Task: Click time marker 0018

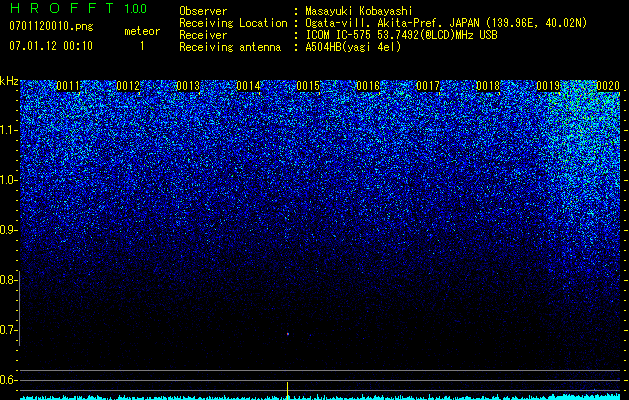Action: pyautogui.click(x=488, y=86)
